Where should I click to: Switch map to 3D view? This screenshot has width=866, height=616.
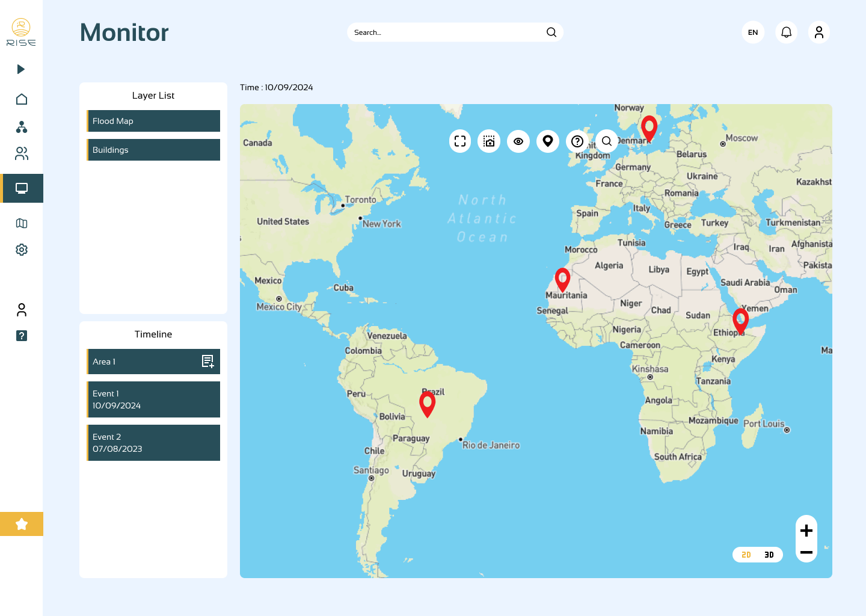click(769, 555)
